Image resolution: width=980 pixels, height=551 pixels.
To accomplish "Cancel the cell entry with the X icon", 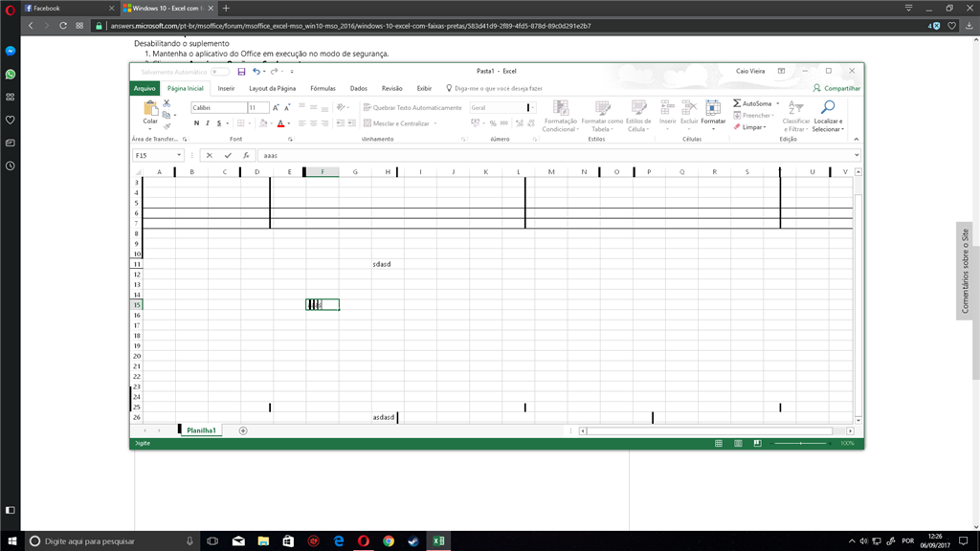I will pos(210,156).
